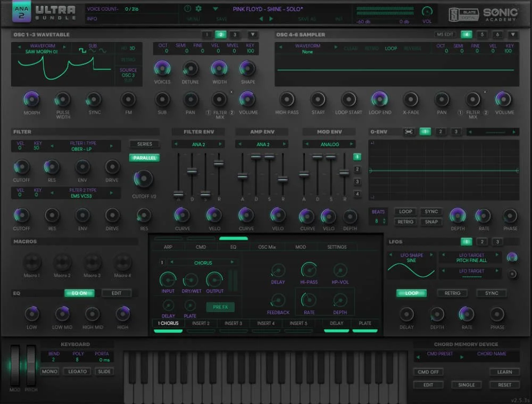Click the EQ EDIT button
Screen dimensions: 532x404
pos(117,293)
